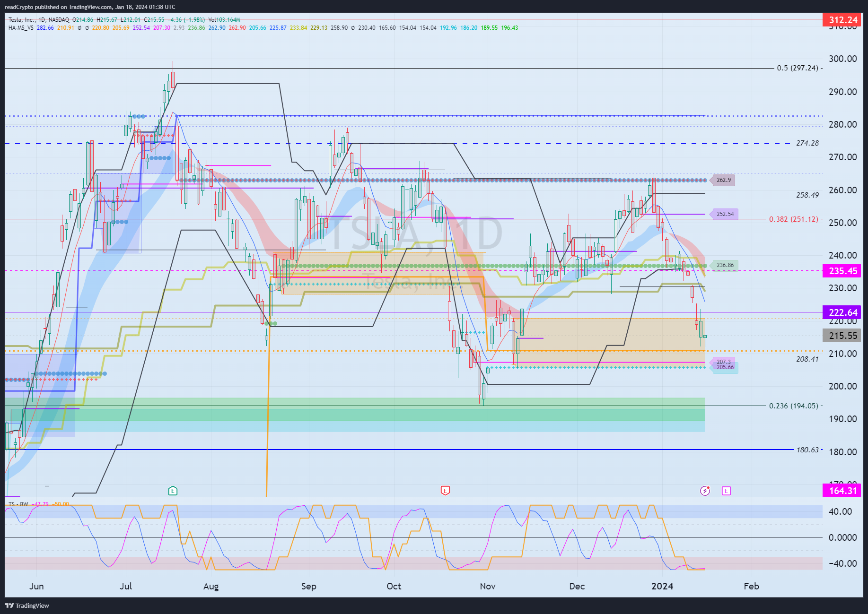
Task: Click the 270.00 price axis tick
Action: click(842, 157)
